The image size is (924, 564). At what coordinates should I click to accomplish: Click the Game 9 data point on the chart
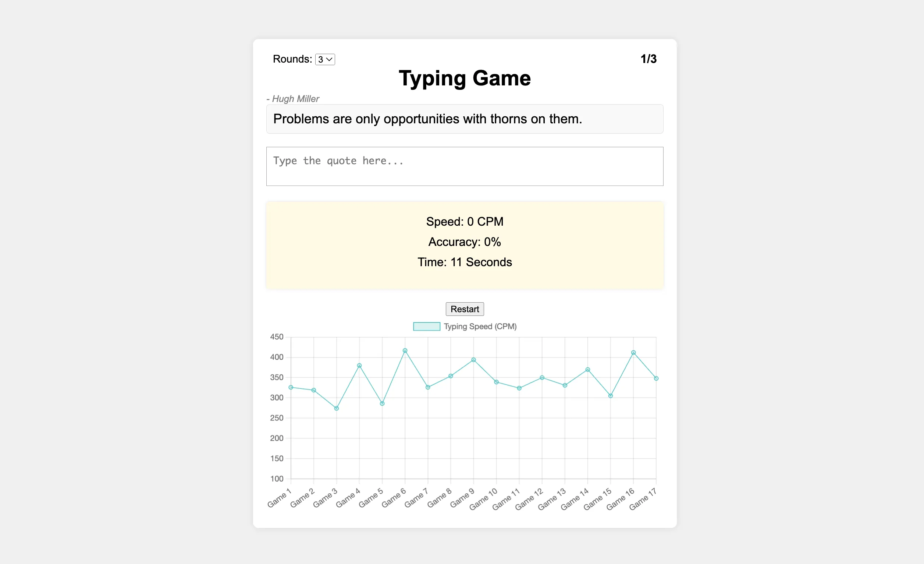pyautogui.click(x=473, y=359)
